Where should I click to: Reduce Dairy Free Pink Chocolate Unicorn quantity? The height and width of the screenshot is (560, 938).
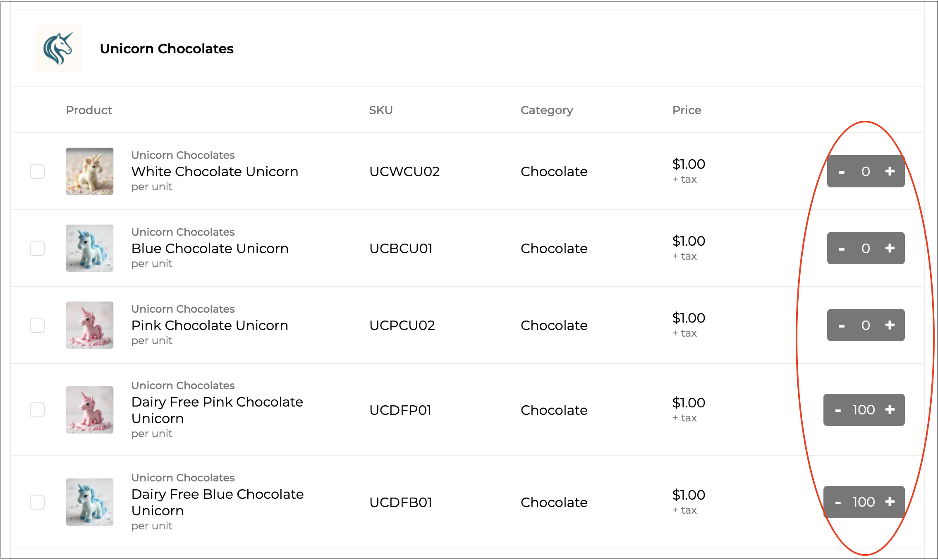pyautogui.click(x=838, y=410)
